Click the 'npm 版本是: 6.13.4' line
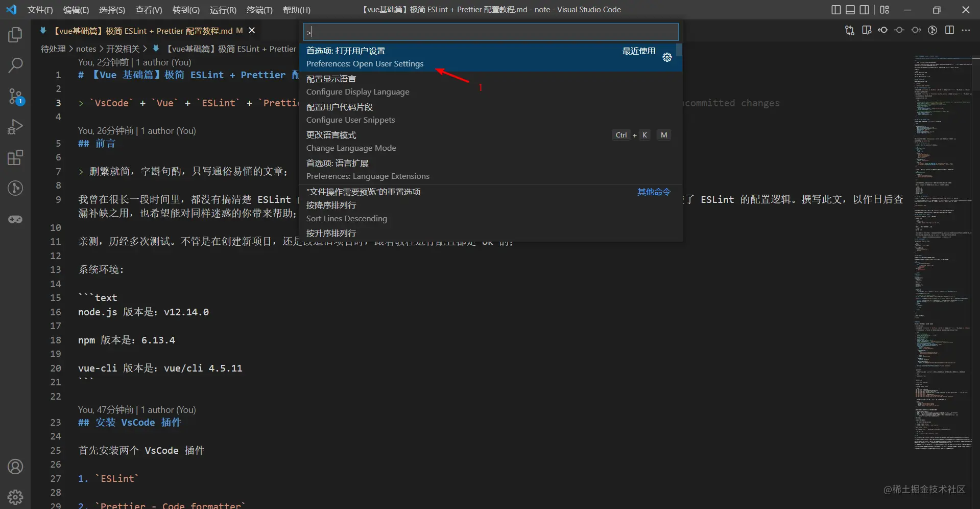Image resolution: width=980 pixels, height=509 pixels. pyautogui.click(x=127, y=340)
